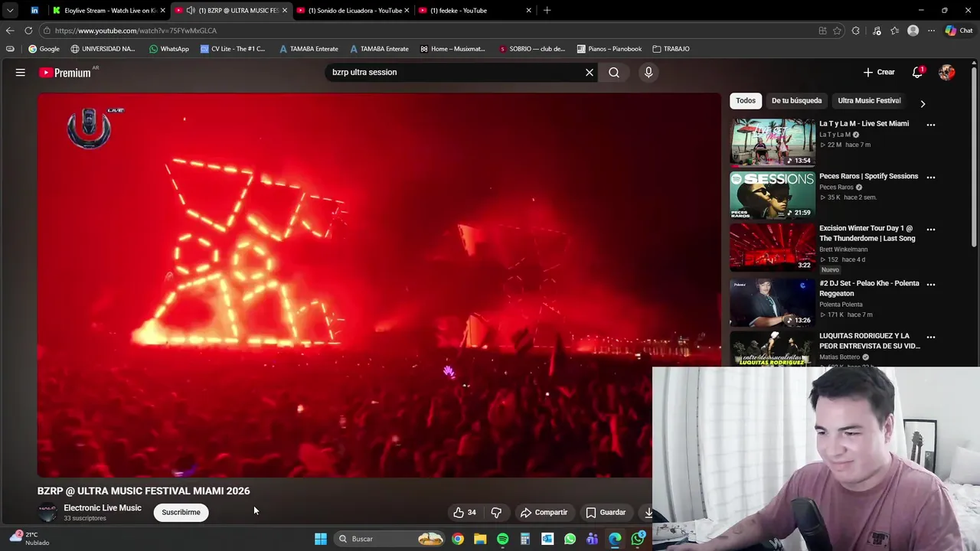Image resolution: width=980 pixels, height=551 pixels.
Task: Select the 'Todos' filter chip
Action: [746, 101]
